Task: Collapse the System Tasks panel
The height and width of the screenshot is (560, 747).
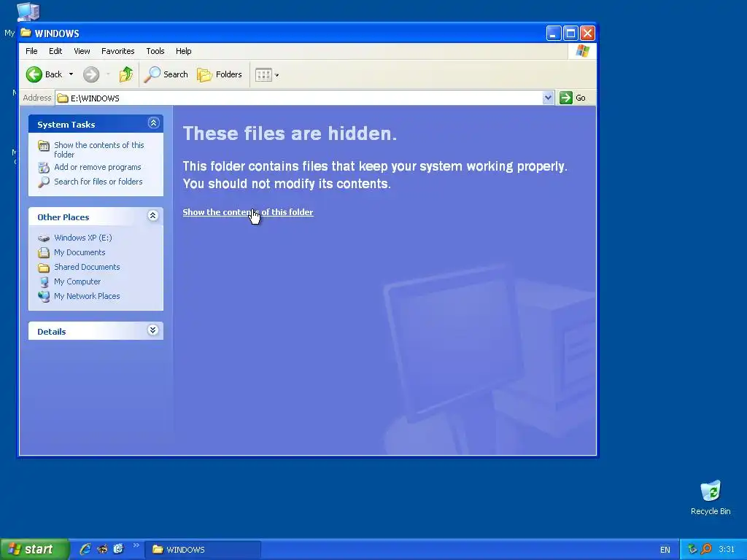Action: click(x=153, y=123)
